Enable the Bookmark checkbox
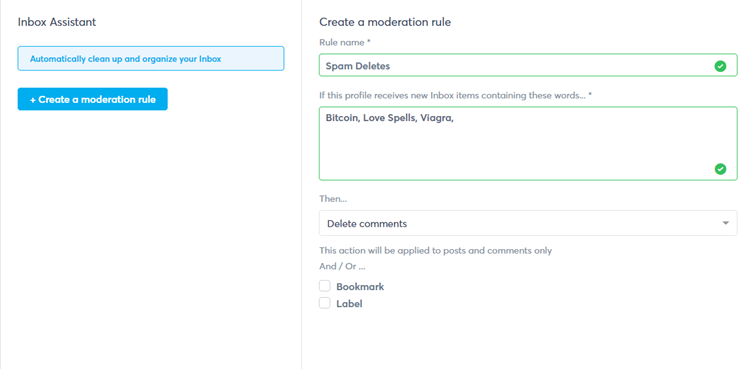 (325, 286)
